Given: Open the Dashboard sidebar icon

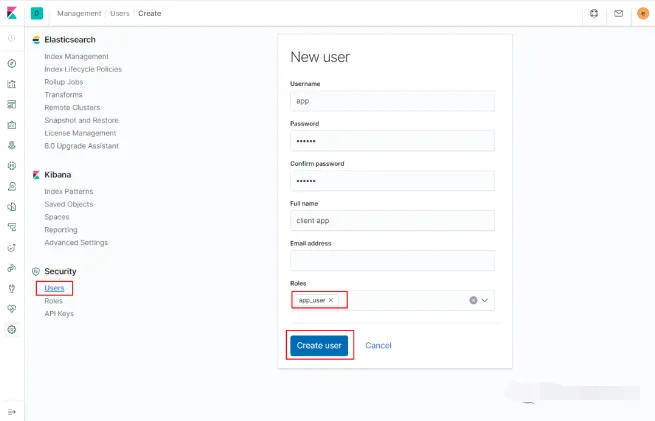Looking at the screenshot, I should click(12, 104).
